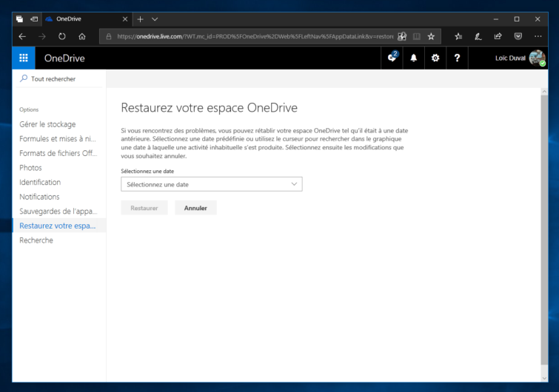
Task: Go to the browser home page
Action: [x=82, y=36]
